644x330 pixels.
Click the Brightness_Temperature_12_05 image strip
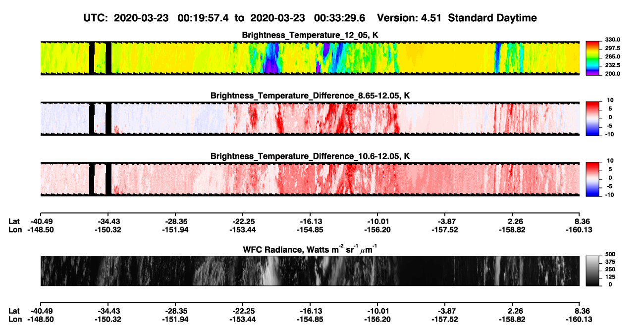tap(310, 58)
